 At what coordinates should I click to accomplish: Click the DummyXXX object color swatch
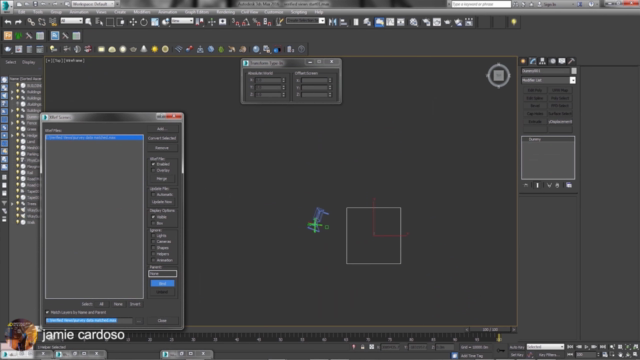tap(574, 71)
